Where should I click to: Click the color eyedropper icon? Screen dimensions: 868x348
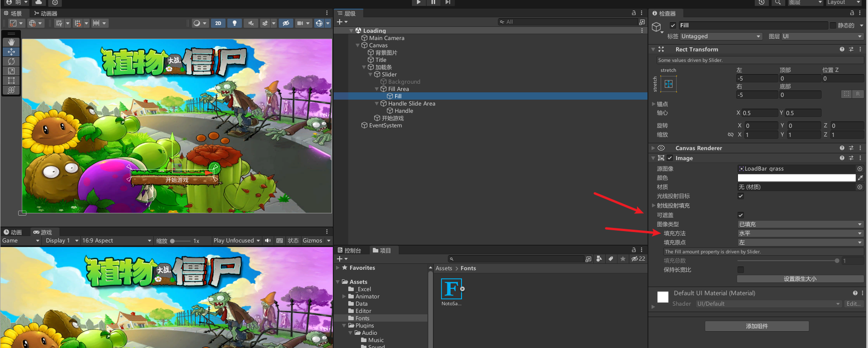click(x=860, y=178)
